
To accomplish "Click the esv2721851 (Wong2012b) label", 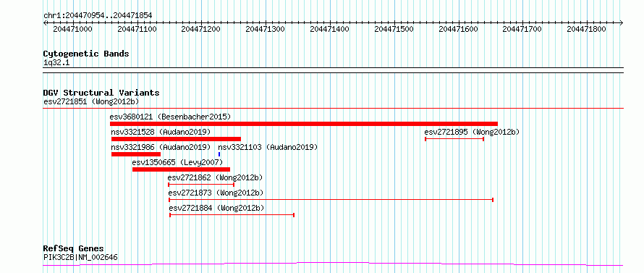I will (x=91, y=101).
